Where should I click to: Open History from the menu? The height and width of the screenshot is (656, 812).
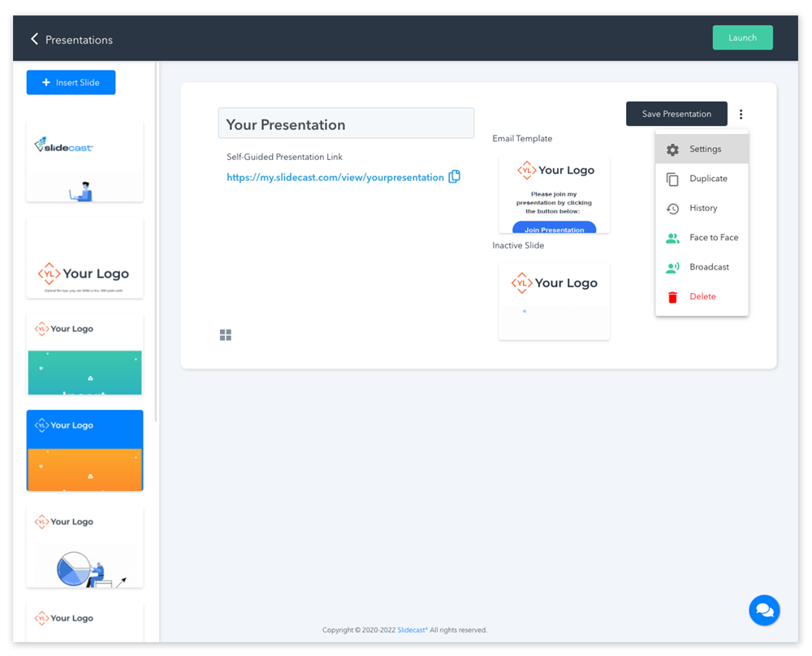[702, 208]
